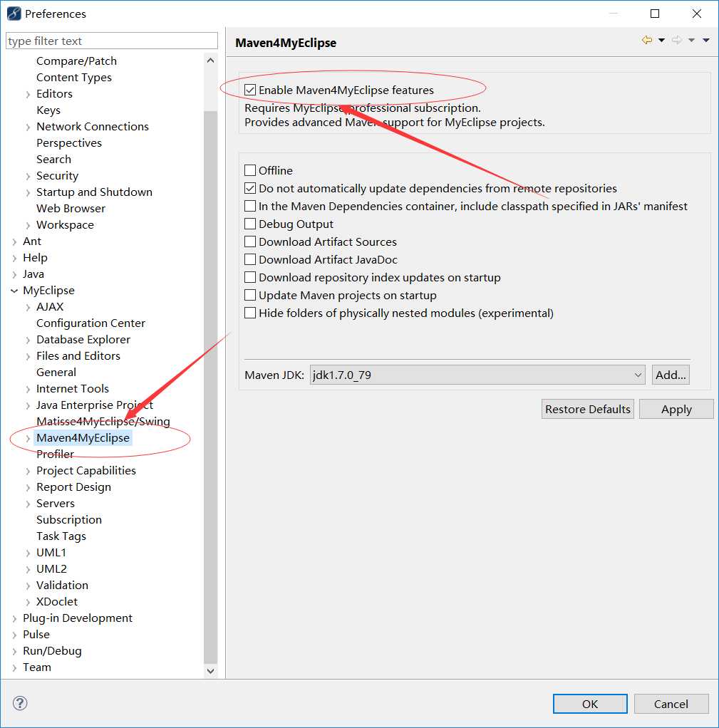
Task: Open the Maven JDK combo box
Action: point(477,375)
